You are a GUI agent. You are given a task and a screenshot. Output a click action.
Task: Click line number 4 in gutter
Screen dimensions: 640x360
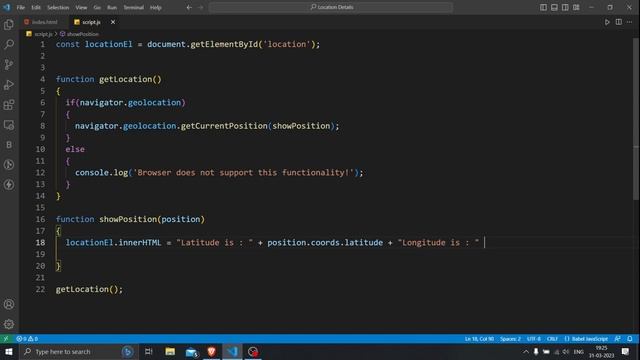(x=42, y=79)
